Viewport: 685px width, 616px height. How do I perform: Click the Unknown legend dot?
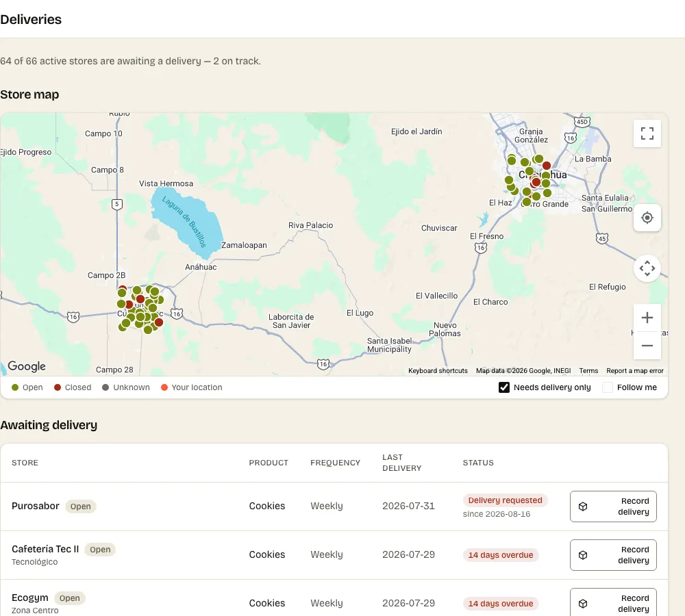click(105, 387)
